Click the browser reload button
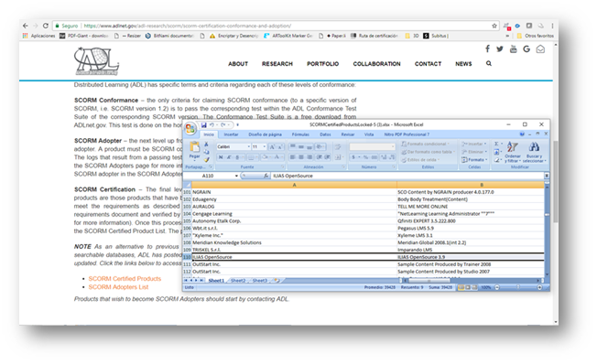This screenshot has width=597, height=364. click(x=45, y=26)
